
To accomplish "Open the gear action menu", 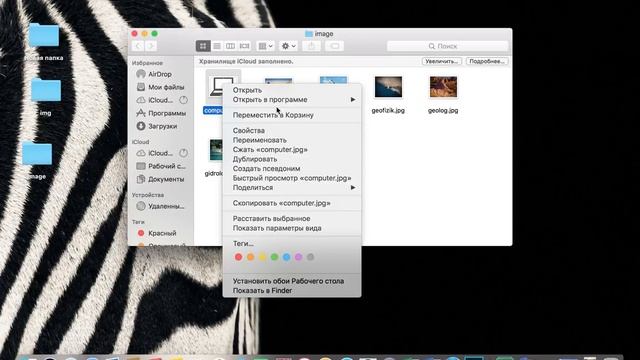I will pos(289,46).
